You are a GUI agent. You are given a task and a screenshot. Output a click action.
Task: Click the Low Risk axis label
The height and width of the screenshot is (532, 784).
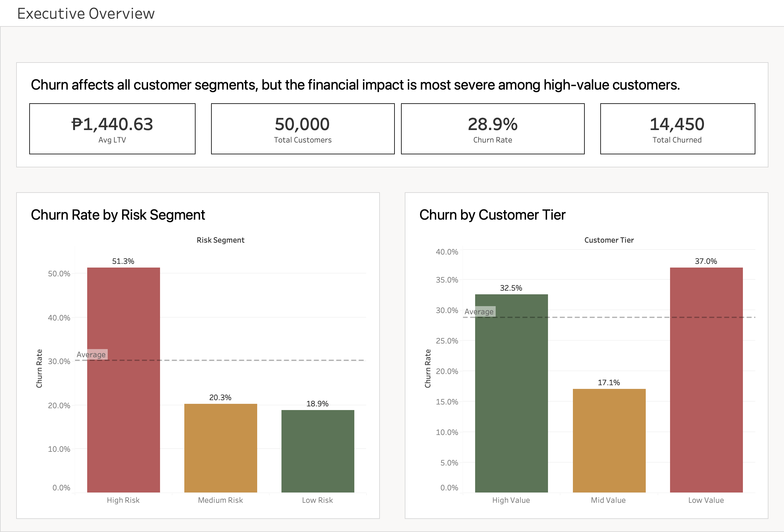click(318, 500)
